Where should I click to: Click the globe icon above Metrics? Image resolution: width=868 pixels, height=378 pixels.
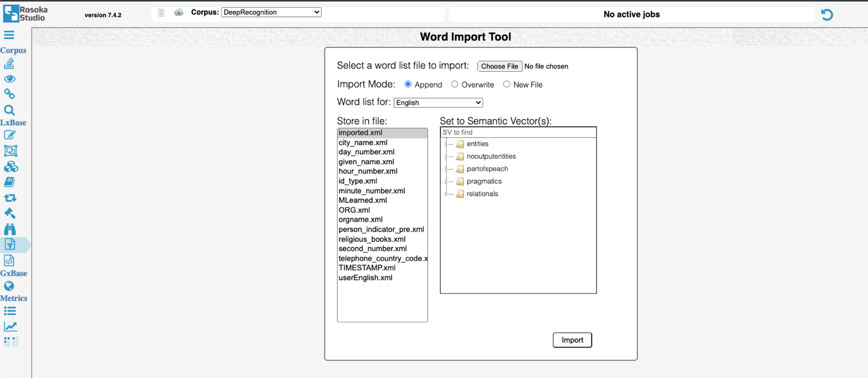10,286
